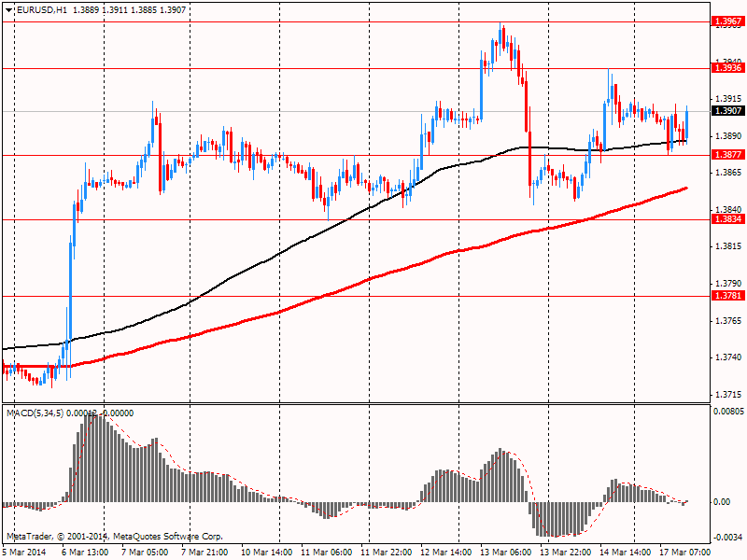Select the 1.3877 red level label
The height and width of the screenshot is (560, 747).
pyautogui.click(x=728, y=154)
